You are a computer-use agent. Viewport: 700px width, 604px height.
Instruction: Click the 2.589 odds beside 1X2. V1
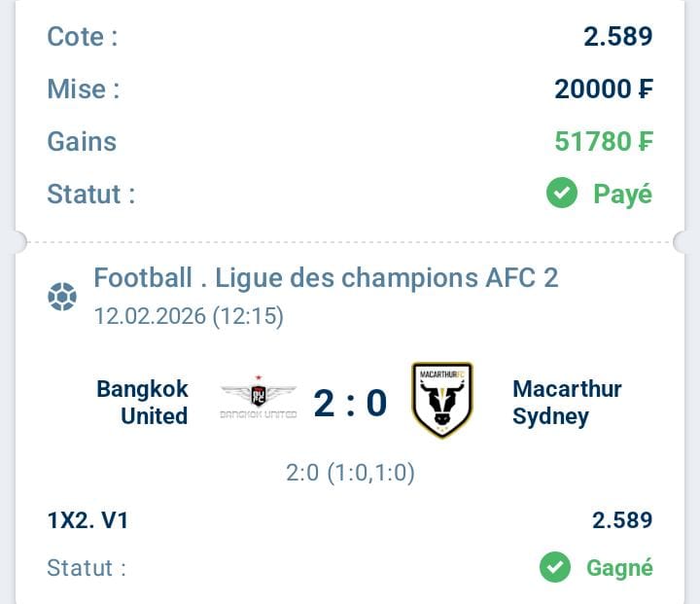coord(622,520)
